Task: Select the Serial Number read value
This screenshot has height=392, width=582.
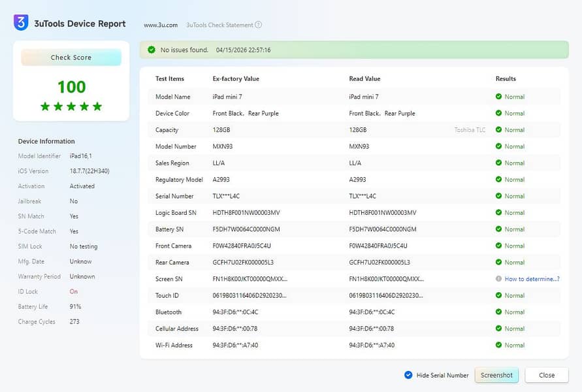Action: [x=363, y=196]
